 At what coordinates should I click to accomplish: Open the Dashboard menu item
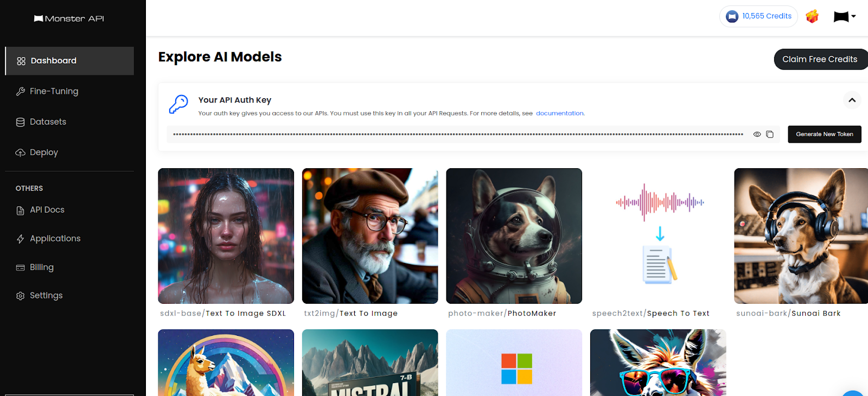click(x=69, y=61)
